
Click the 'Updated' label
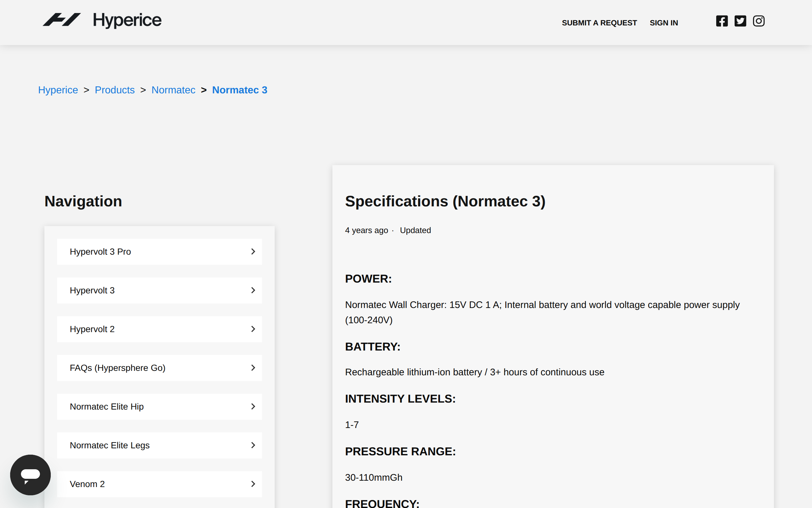pos(416,231)
